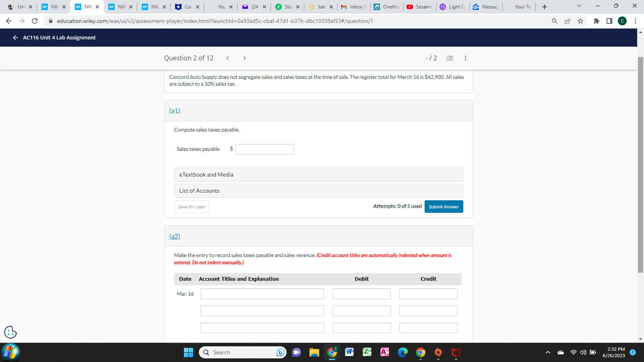Click the share icon in the address bar
Screen dimensions: 644x362
pyautogui.click(x=568, y=21)
